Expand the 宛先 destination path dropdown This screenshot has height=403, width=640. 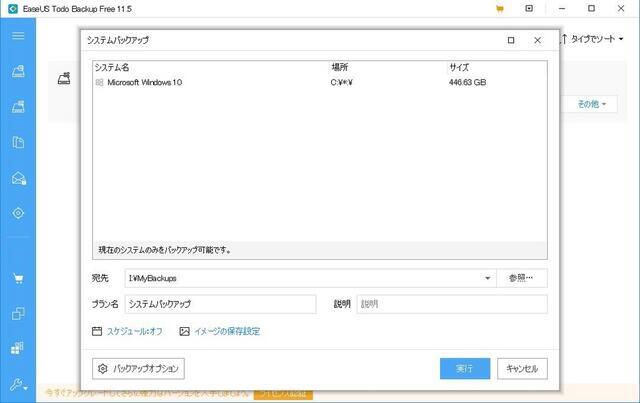point(487,278)
